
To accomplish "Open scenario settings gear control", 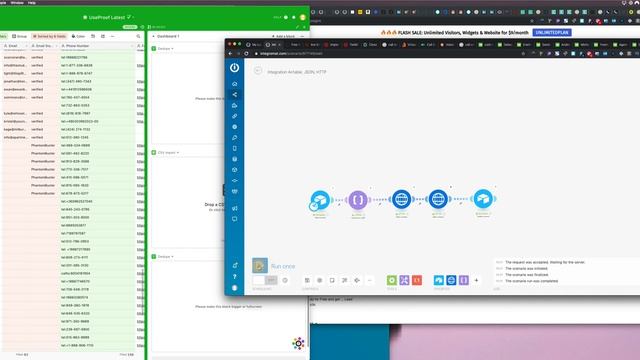I will [x=320, y=280].
